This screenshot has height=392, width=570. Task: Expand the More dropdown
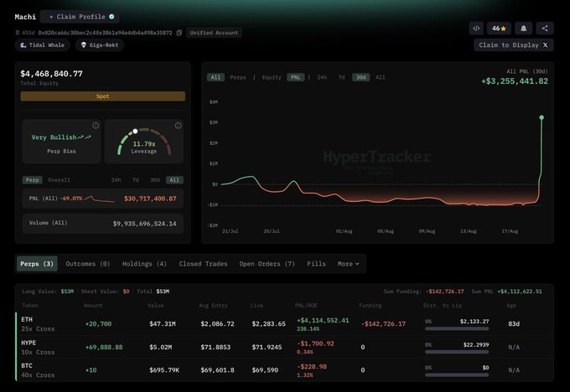(x=348, y=264)
